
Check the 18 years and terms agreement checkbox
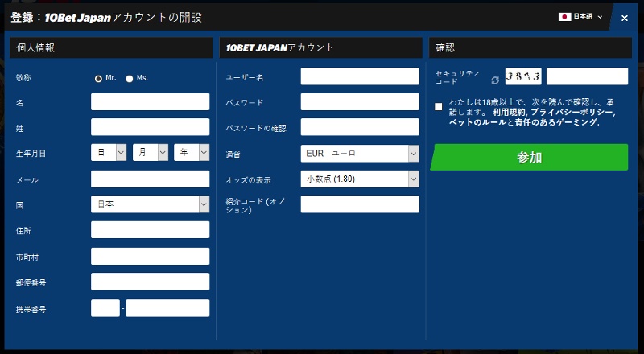pyautogui.click(x=438, y=107)
